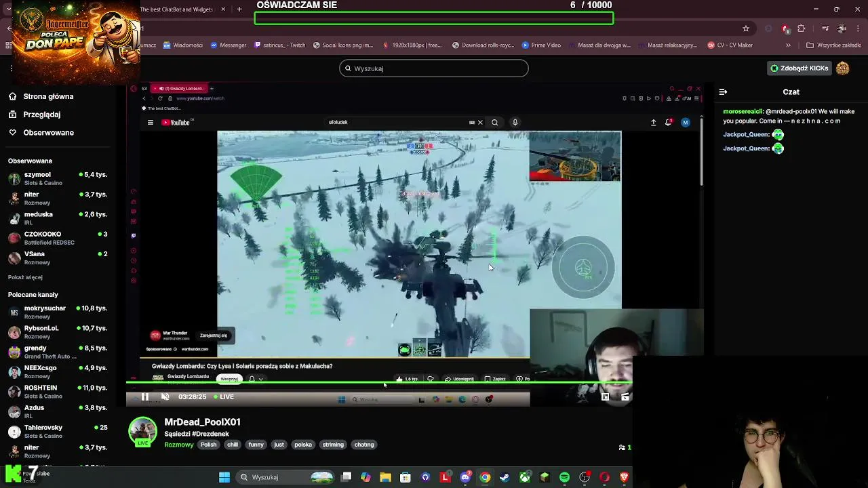This screenshot has height=488, width=868.
Task: Open a new tab in Chrome
Action: pyautogui.click(x=239, y=9)
